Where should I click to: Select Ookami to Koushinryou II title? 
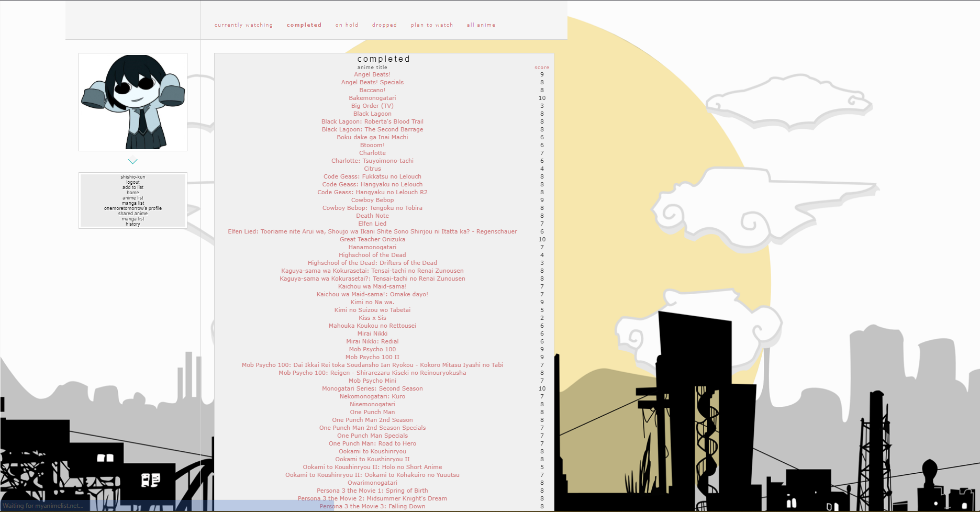pos(372,459)
